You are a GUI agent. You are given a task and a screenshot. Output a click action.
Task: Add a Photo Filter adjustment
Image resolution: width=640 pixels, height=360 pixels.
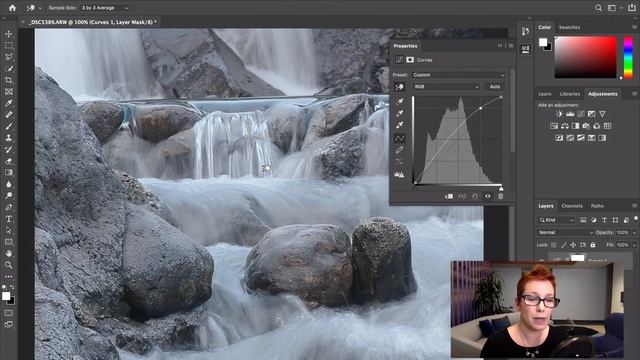point(586,126)
